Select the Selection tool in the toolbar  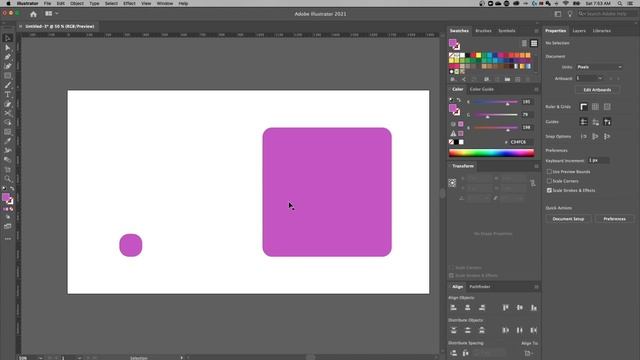[x=8, y=38]
